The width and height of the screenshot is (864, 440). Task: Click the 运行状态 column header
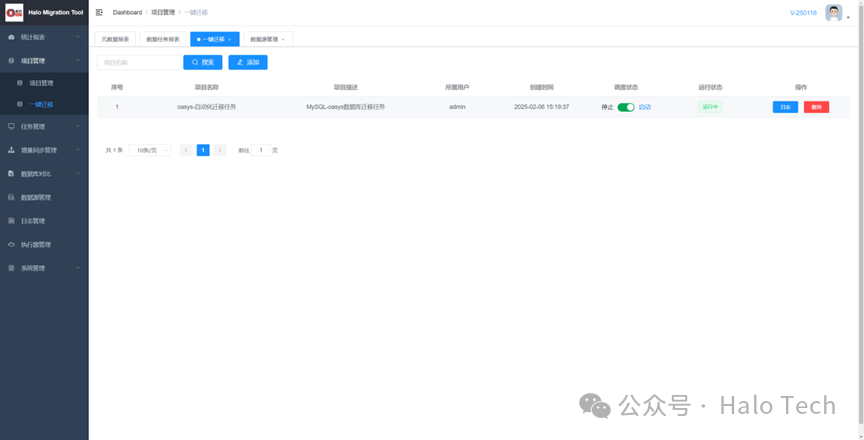(x=710, y=88)
